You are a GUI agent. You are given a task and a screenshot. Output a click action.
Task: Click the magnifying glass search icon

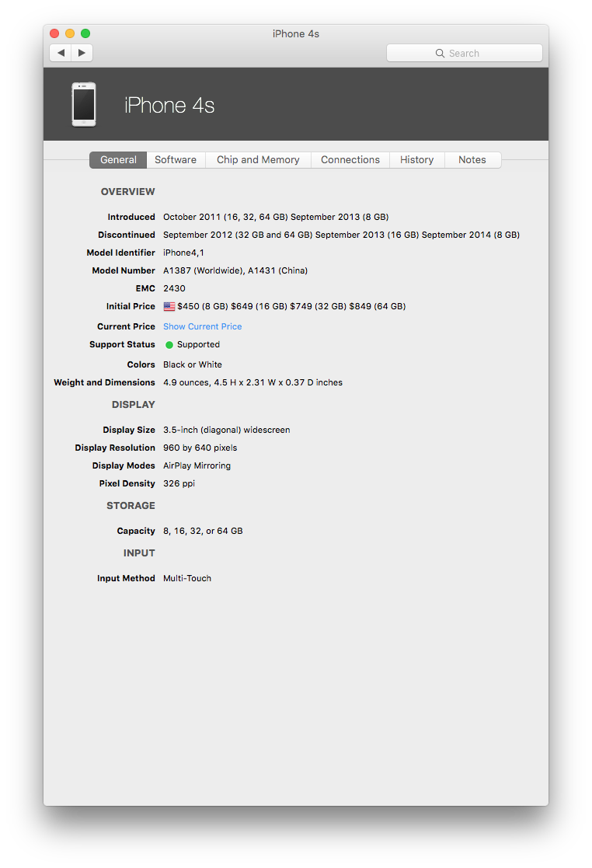pyautogui.click(x=440, y=53)
